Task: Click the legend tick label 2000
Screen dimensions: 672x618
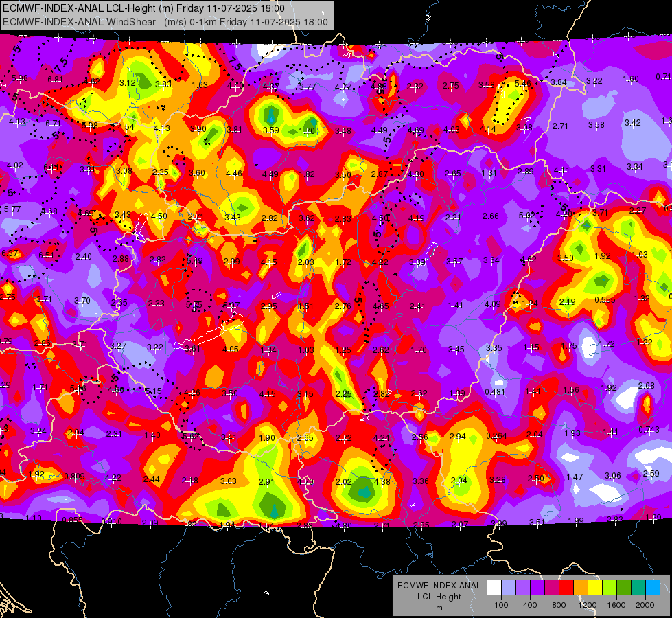Action: click(x=645, y=605)
